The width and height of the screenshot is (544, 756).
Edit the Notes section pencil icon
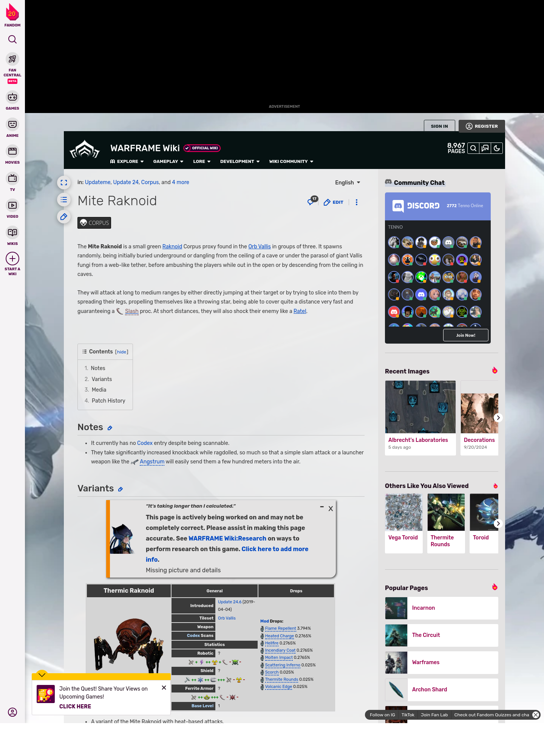[x=110, y=428]
